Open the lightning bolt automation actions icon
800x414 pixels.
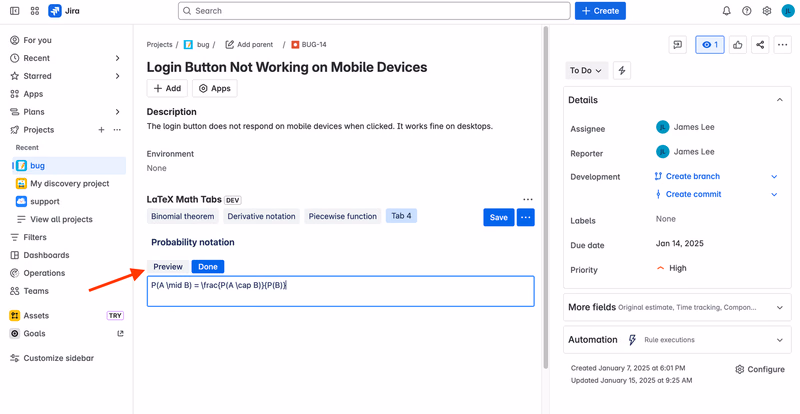(x=622, y=70)
